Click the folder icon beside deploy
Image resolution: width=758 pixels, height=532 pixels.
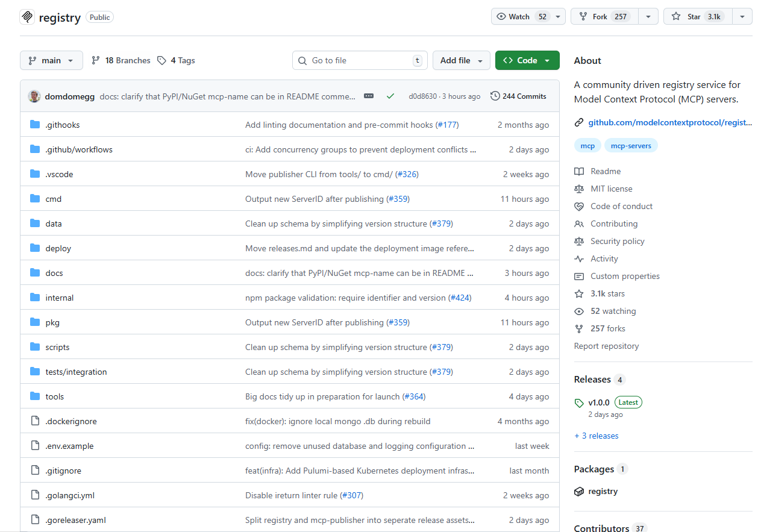tap(35, 248)
